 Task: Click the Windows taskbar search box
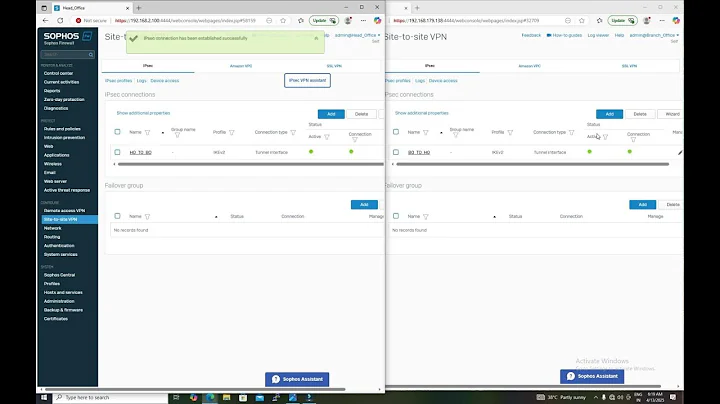coord(110,398)
